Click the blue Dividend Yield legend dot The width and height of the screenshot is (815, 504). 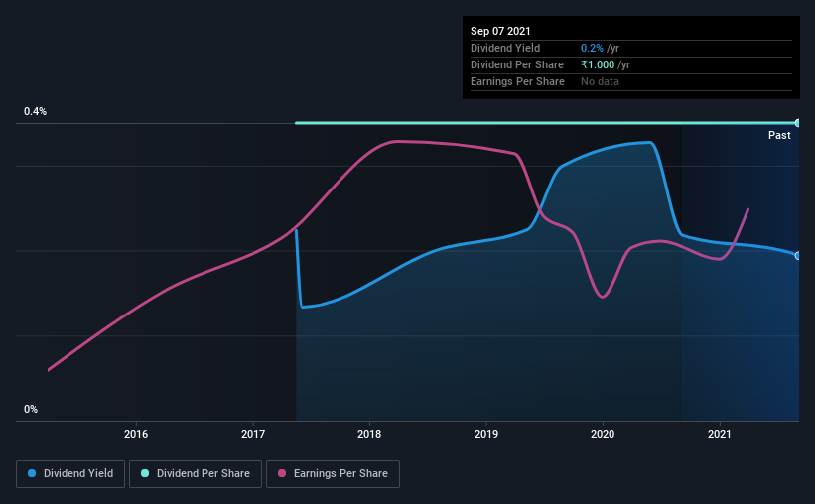32,473
